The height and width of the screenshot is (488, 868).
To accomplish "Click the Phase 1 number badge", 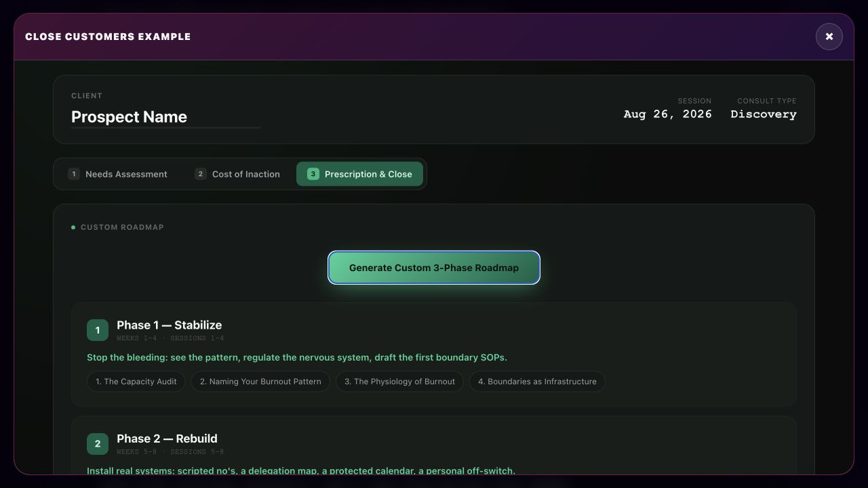I will 98,330.
